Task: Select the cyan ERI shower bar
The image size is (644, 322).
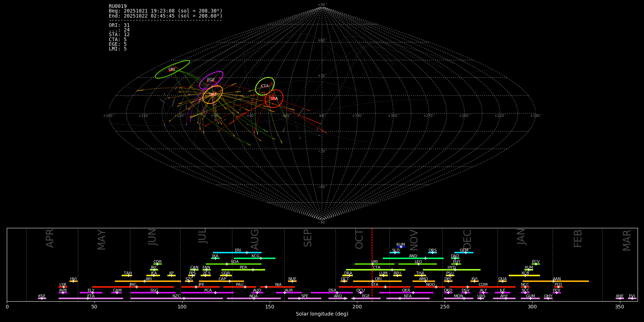Action: click(237, 253)
